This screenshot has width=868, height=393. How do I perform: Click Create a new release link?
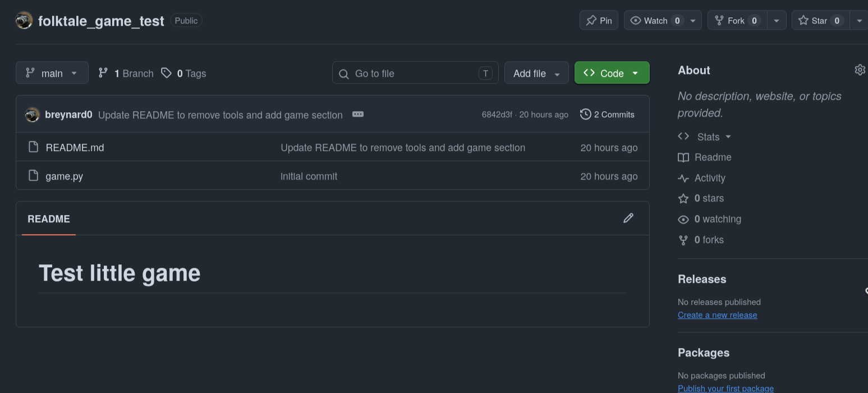[x=717, y=315]
